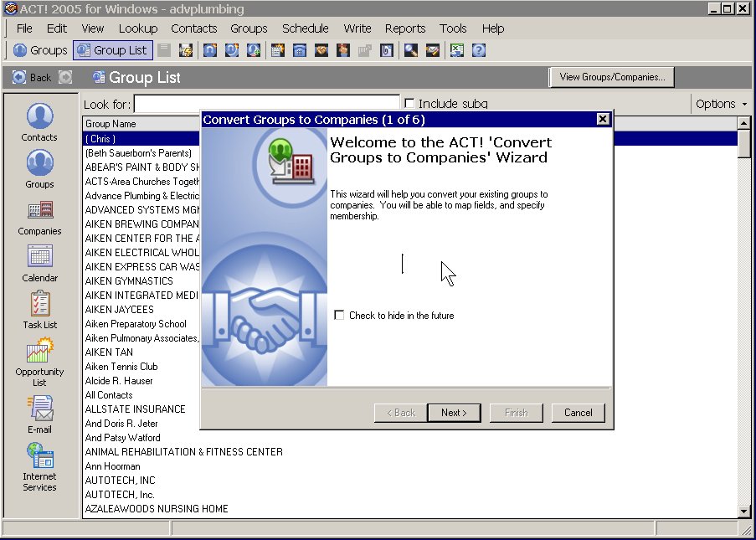Click the Groups toolbar button
756x540 pixels.
[x=40, y=50]
